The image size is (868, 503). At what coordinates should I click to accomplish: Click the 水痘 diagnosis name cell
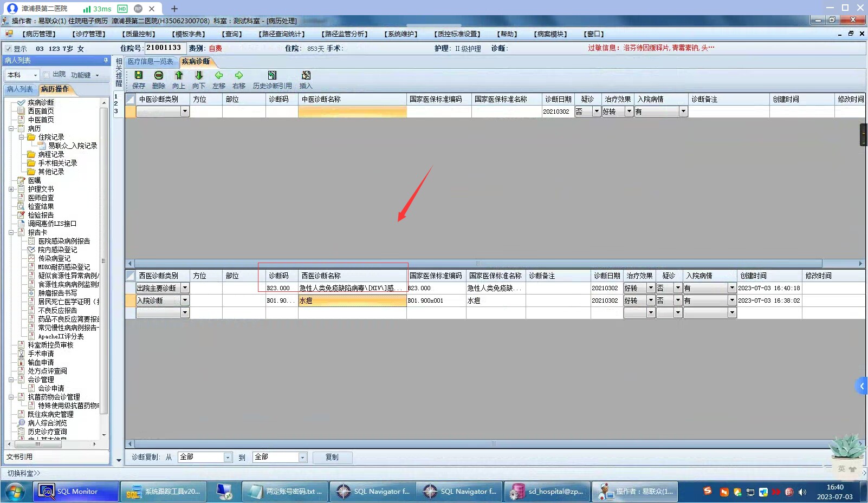(x=352, y=301)
